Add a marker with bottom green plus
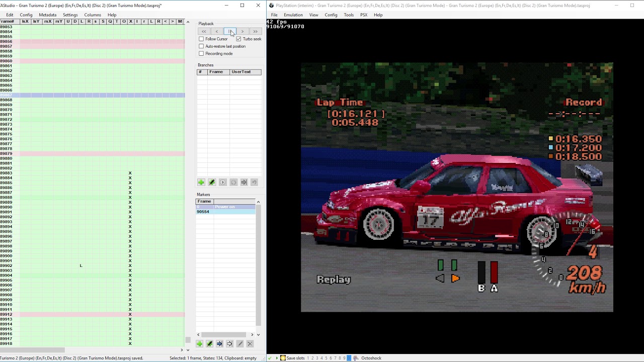Image resolution: width=644 pixels, height=362 pixels. click(199, 344)
